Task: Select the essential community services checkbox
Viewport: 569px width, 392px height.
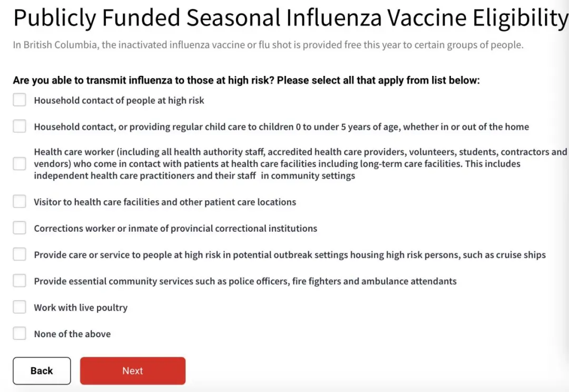Action: pyautogui.click(x=19, y=281)
